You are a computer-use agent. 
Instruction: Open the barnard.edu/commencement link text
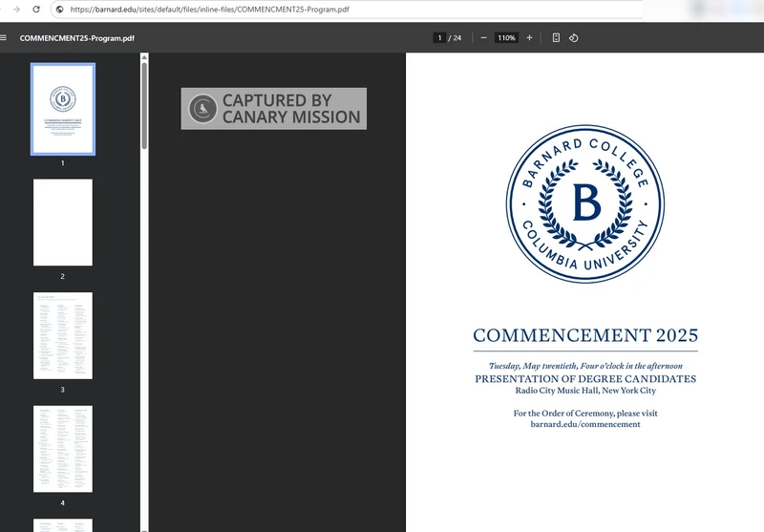click(x=585, y=424)
